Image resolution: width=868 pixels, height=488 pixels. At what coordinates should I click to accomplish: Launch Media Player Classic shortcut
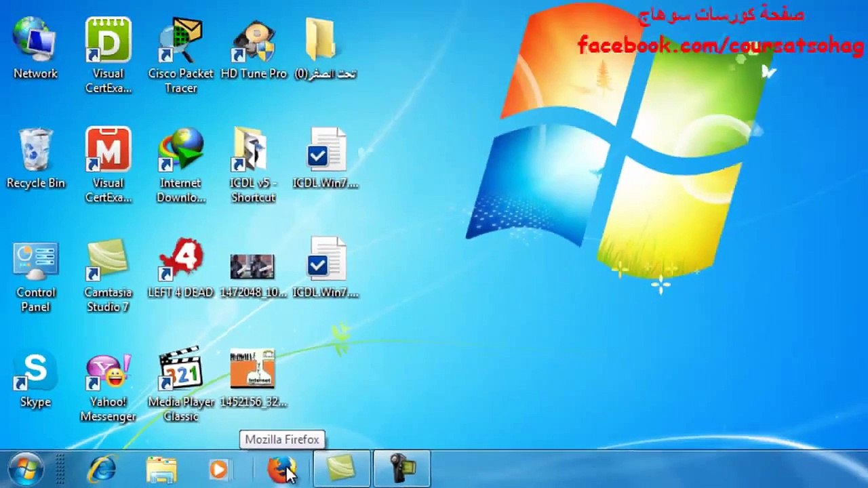pyautogui.click(x=181, y=384)
